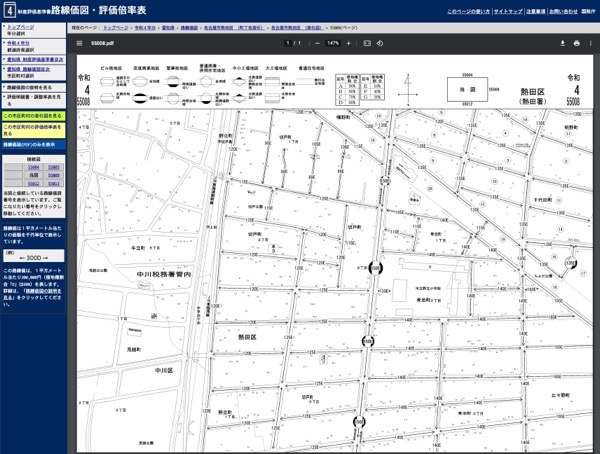Open the PDF viewer more actions menu
600x454 pixels.
[x=590, y=43]
